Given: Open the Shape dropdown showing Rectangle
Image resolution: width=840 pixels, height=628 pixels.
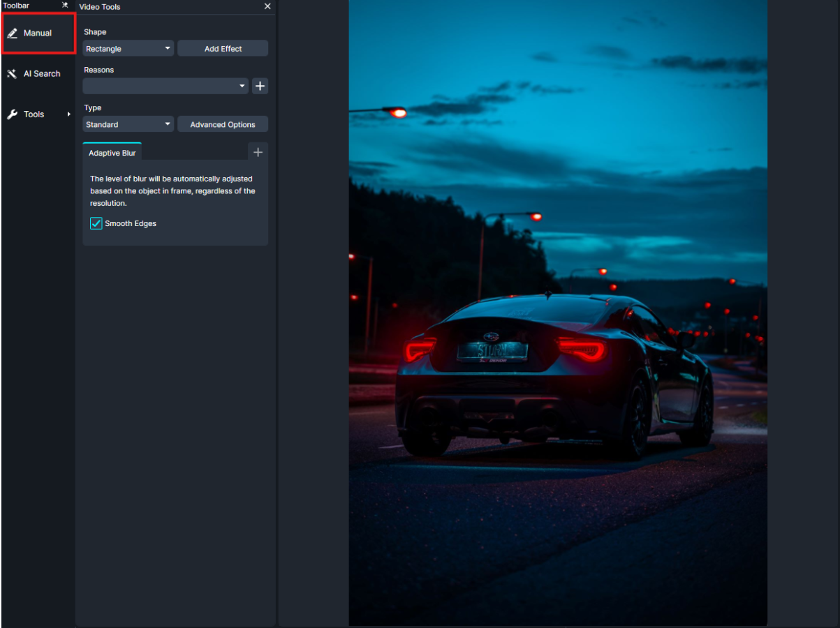Looking at the screenshot, I should pyautogui.click(x=128, y=49).
